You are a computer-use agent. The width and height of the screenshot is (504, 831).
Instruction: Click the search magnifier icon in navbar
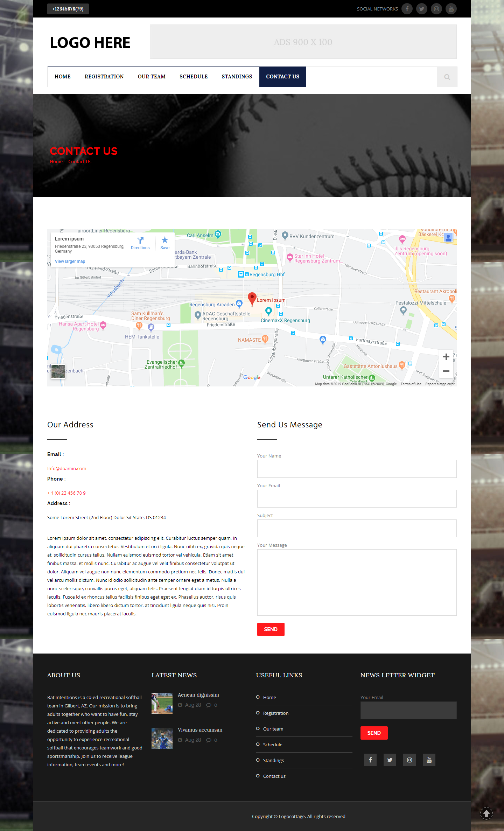tap(447, 77)
